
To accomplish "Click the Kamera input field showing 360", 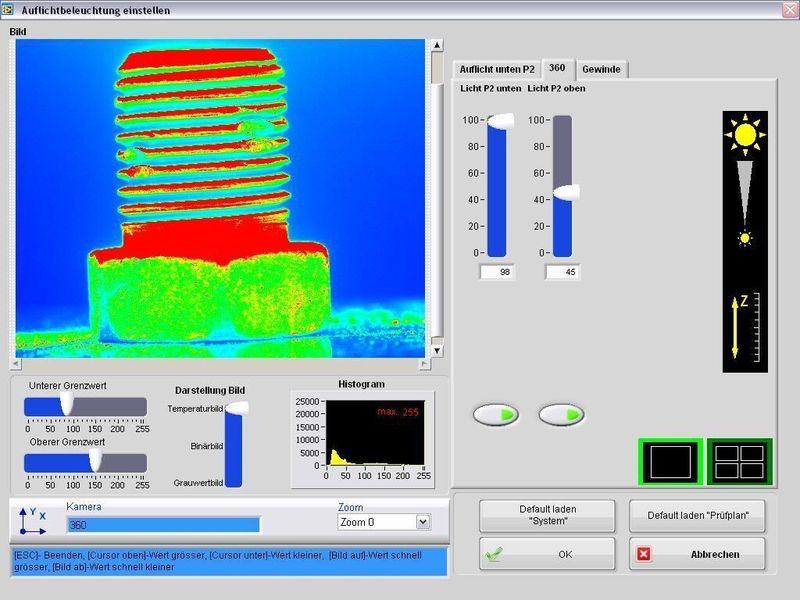I will (162, 525).
